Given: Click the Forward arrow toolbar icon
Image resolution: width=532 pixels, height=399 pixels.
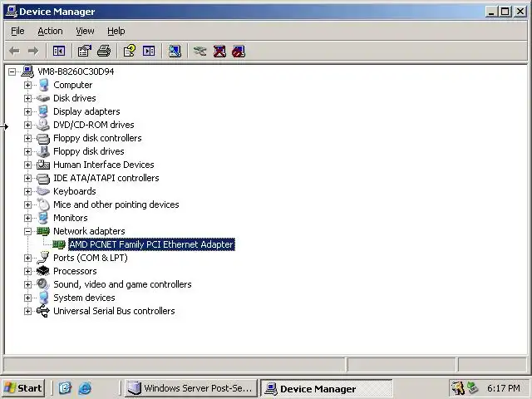Looking at the screenshot, I should [x=33, y=52].
